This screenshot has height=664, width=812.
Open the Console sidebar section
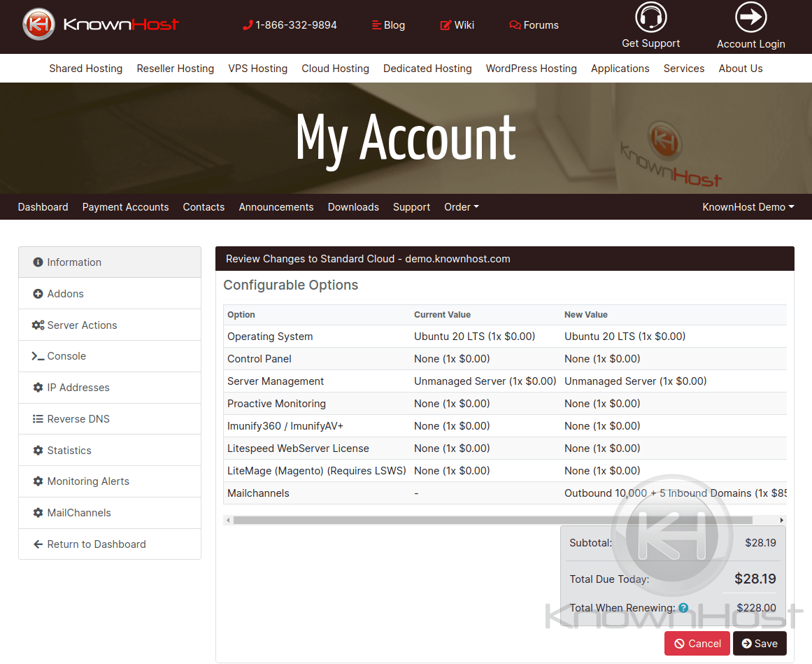110,356
